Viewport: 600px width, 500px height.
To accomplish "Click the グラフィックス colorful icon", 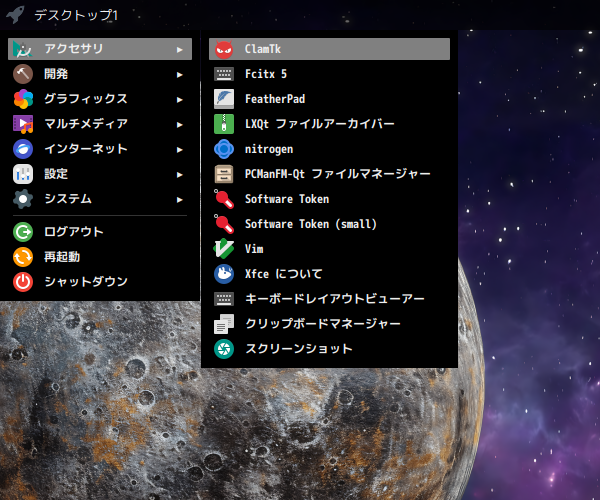I will click(x=23, y=99).
